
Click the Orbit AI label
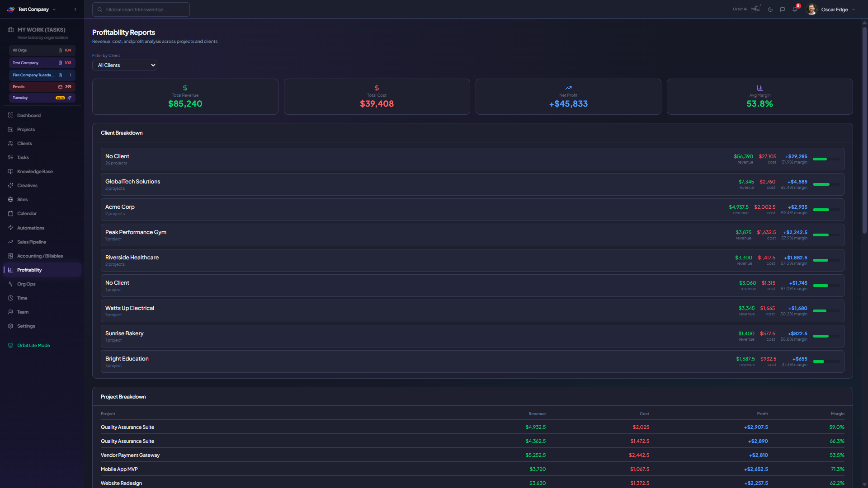740,9
